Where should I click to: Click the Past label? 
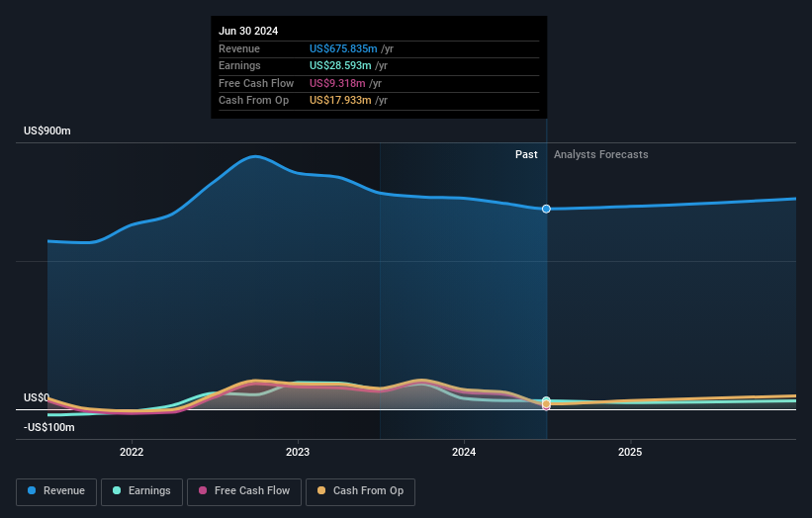click(526, 154)
